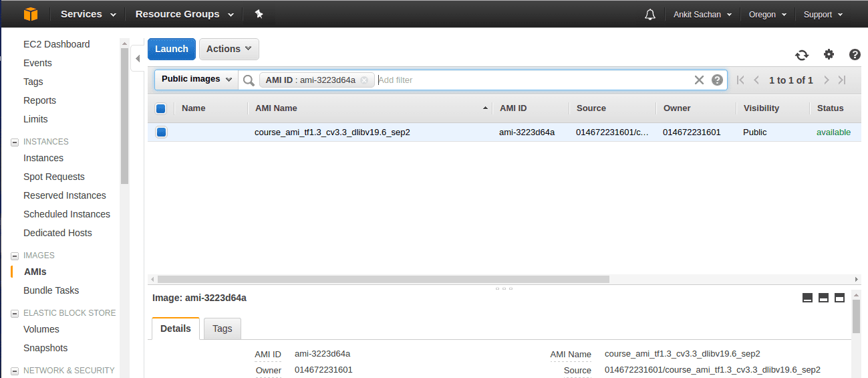Open Volumes in sidebar
This screenshot has height=378, width=868.
tap(41, 329)
